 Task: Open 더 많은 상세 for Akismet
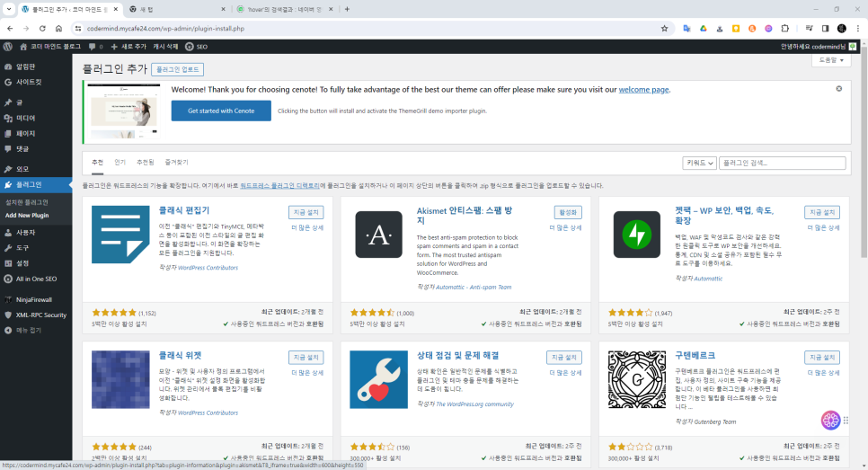click(565, 227)
